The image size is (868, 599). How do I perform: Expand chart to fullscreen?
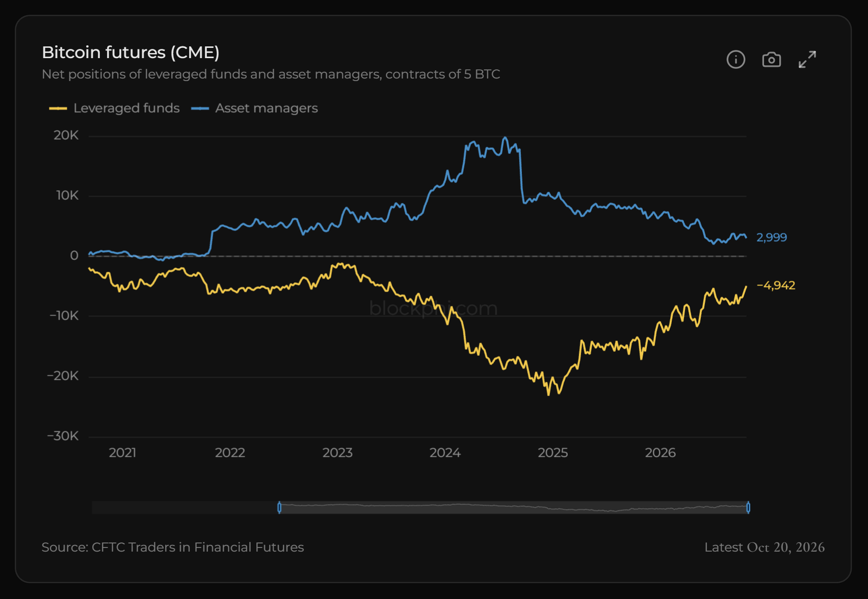(x=807, y=60)
